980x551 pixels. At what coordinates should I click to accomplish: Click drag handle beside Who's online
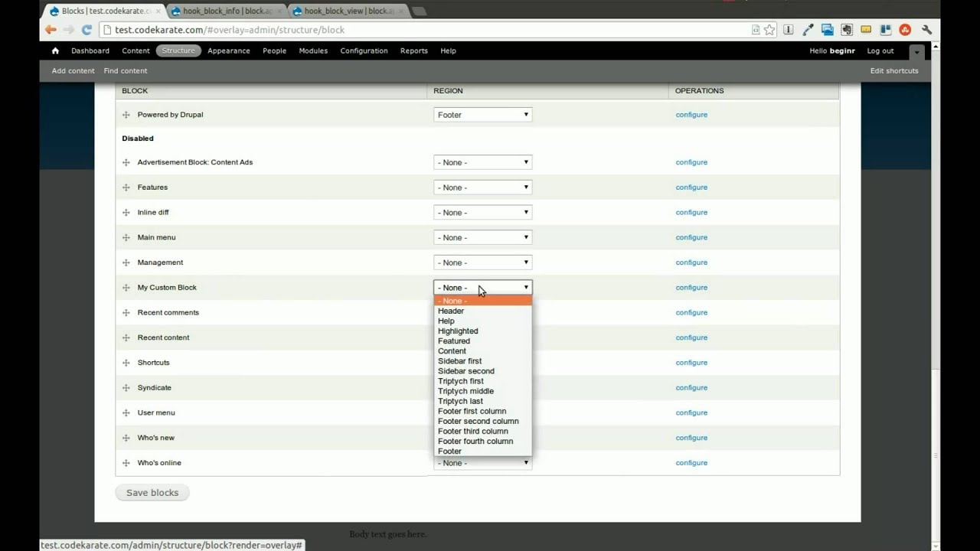pyautogui.click(x=126, y=463)
